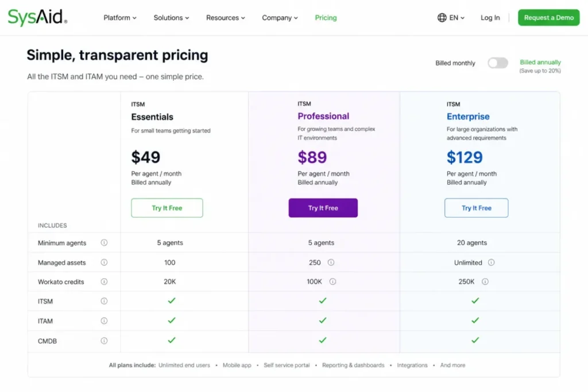This screenshot has height=392, width=588.
Task: Click the SysAid logo
Action: [37, 17]
